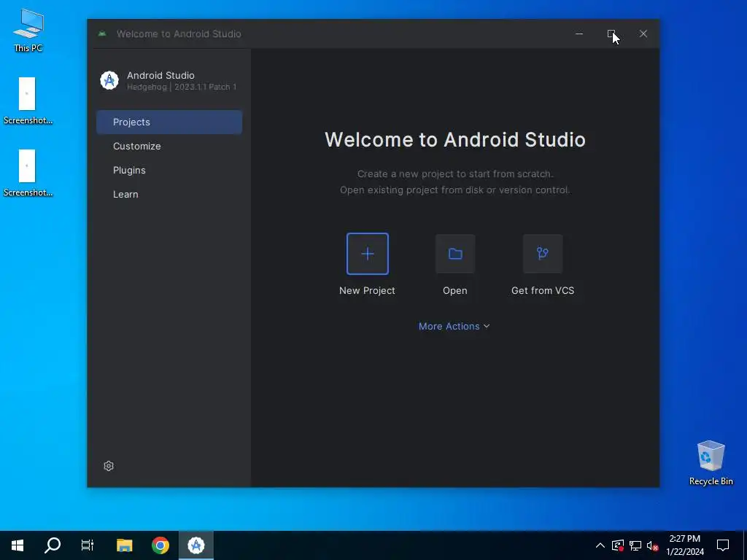Image resolution: width=747 pixels, height=560 pixels.
Task: Click the Get from VCS branch icon
Action: [x=543, y=254]
